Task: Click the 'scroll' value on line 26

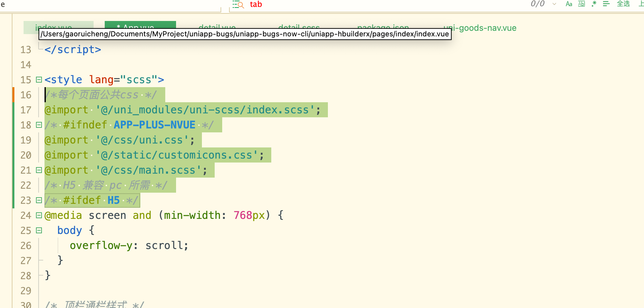Action: [x=164, y=245]
